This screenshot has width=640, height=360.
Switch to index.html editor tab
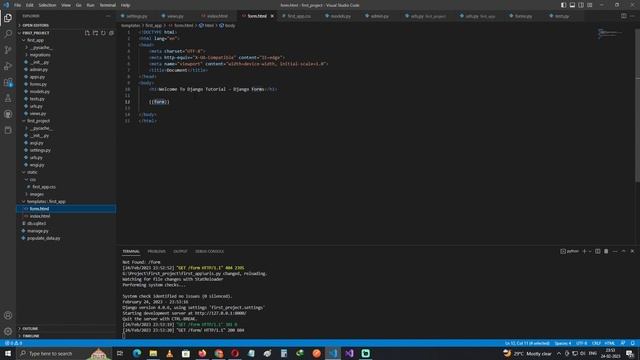point(217,16)
